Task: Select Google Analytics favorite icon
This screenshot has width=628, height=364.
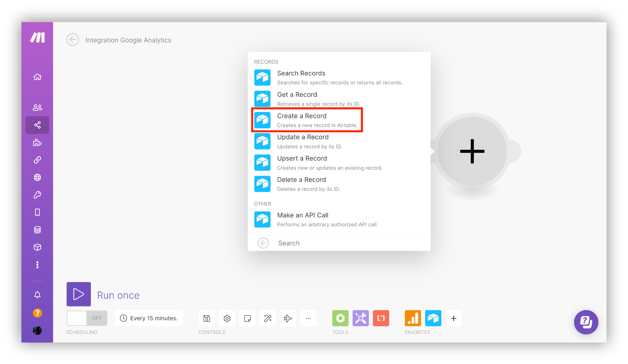Action: click(x=413, y=318)
